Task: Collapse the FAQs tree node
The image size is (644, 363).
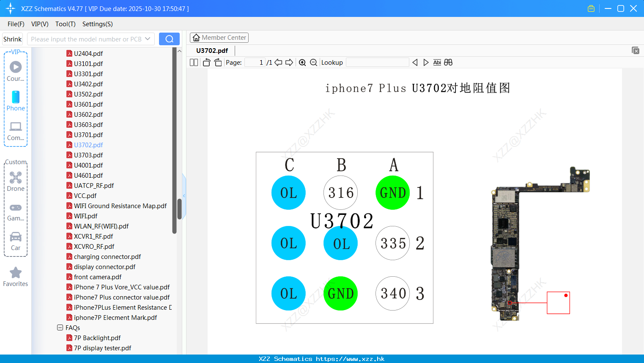Action: click(x=60, y=327)
